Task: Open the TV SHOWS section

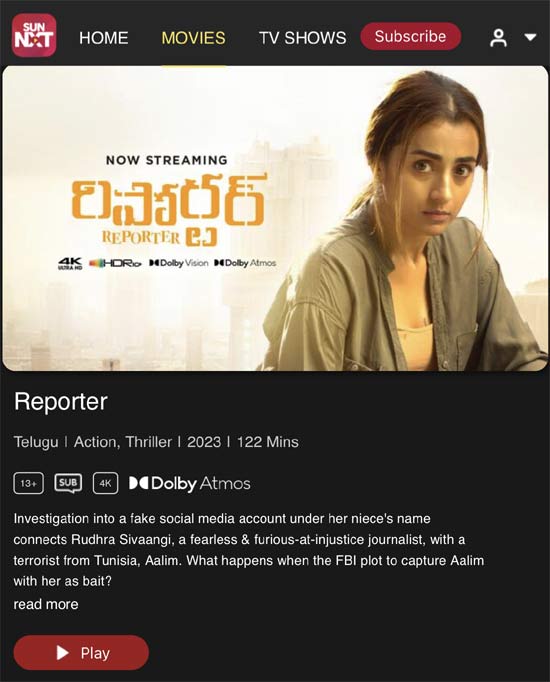Action: pos(303,38)
